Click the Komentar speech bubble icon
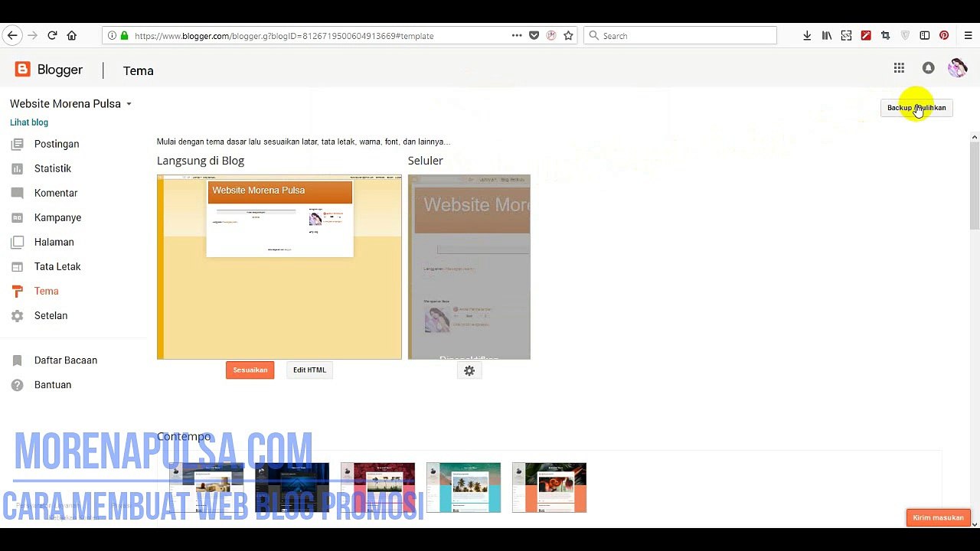This screenshot has height=551, width=980. pos(18,193)
